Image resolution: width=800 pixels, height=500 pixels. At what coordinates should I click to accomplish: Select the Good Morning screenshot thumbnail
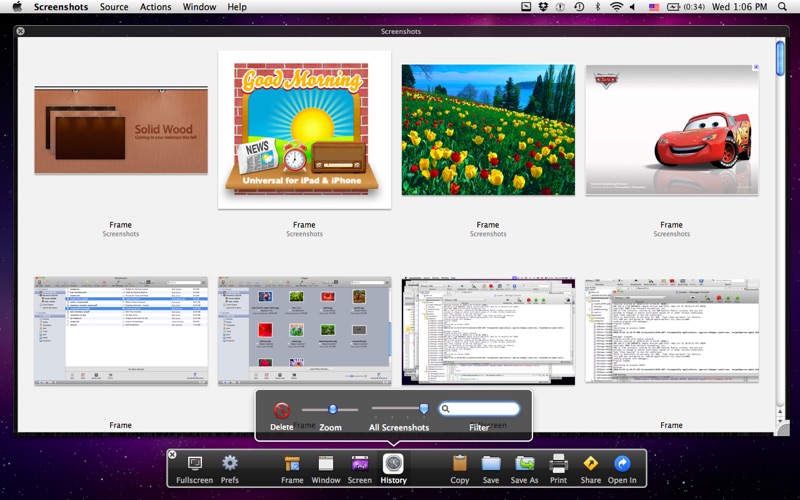pyautogui.click(x=304, y=130)
